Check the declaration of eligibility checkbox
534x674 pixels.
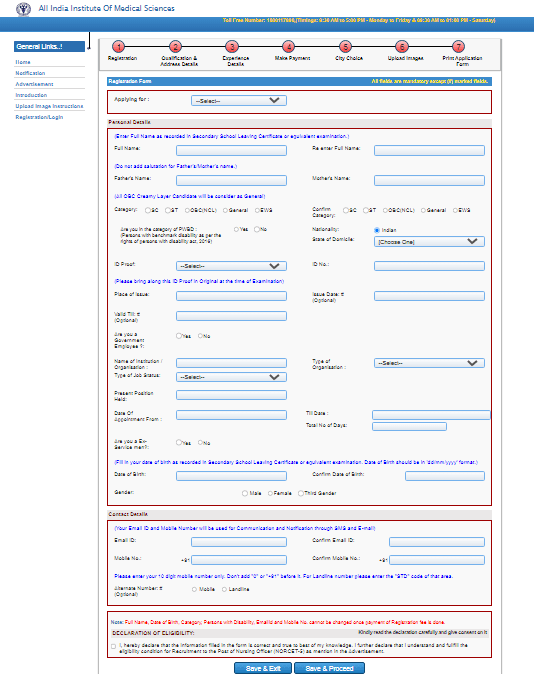click(x=114, y=646)
